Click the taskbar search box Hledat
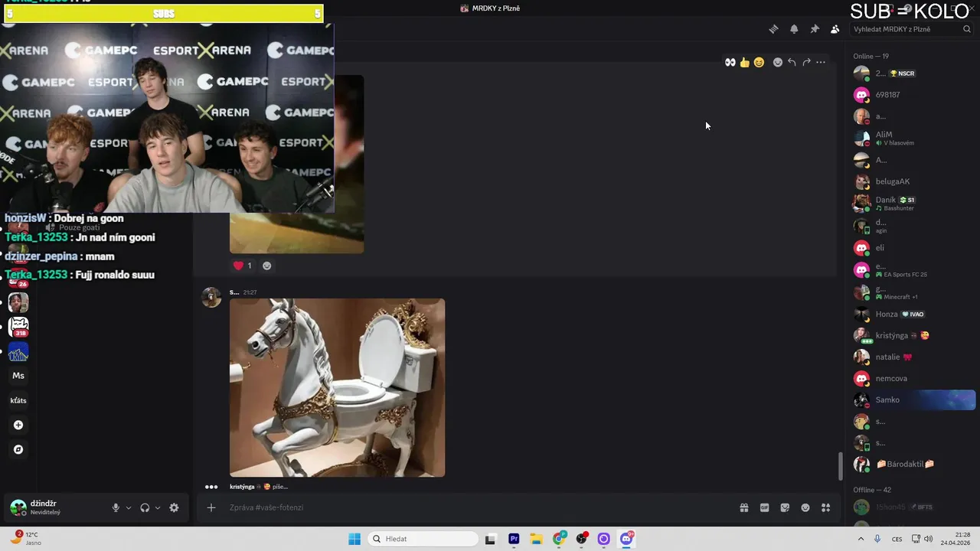Image resolution: width=980 pixels, height=551 pixels. click(x=423, y=539)
